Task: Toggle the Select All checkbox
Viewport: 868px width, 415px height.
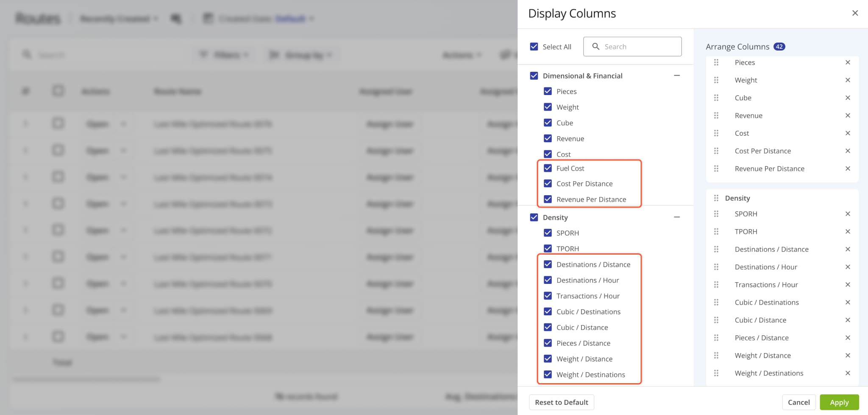Action: point(534,47)
